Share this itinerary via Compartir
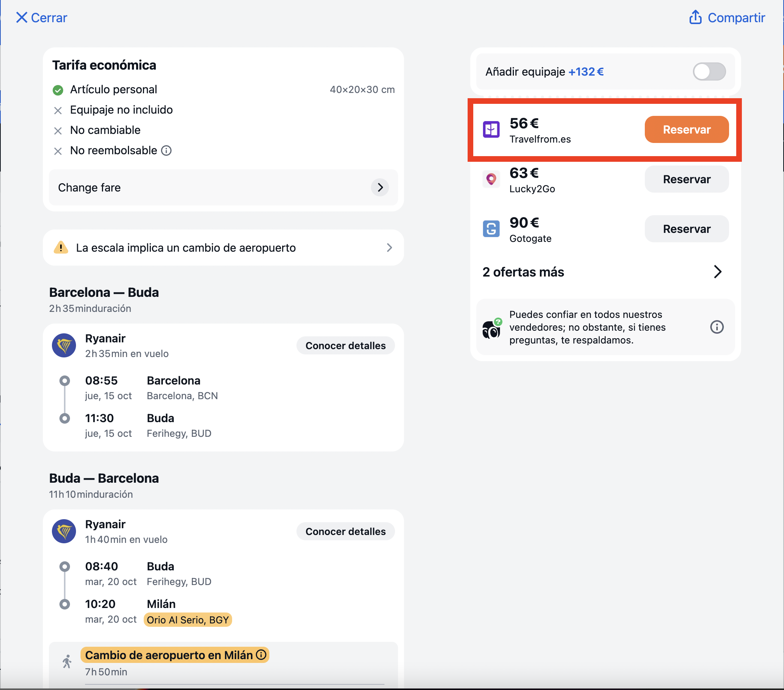Viewport: 784px width, 690px height. point(727,18)
